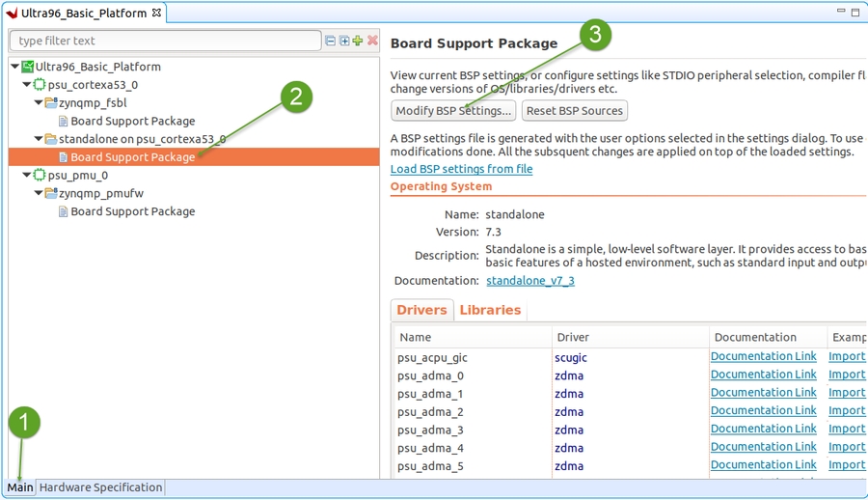
Task: Switch to the Libraries tab
Action: pos(490,310)
